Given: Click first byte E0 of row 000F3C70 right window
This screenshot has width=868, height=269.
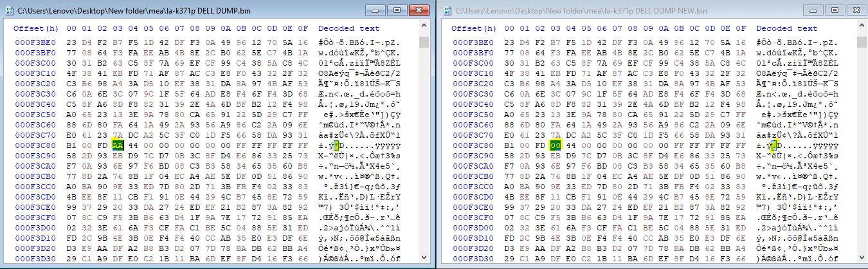Looking at the screenshot, I should pyautogui.click(x=509, y=135).
